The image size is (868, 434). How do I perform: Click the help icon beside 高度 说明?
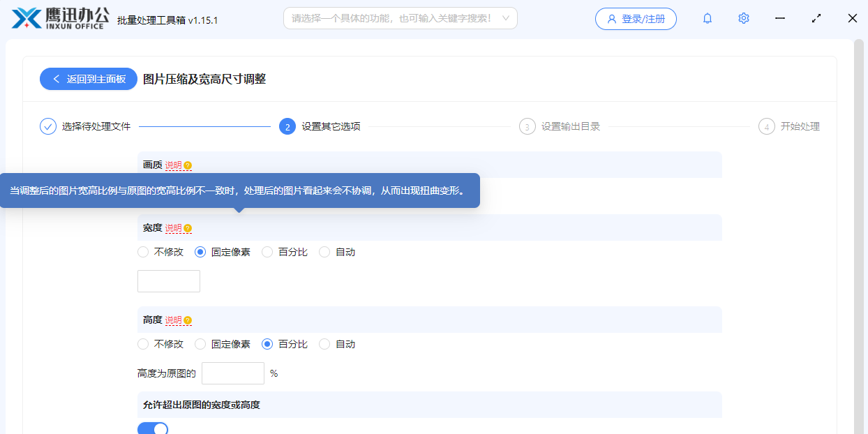pyautogui.click(x=188, y=320)
